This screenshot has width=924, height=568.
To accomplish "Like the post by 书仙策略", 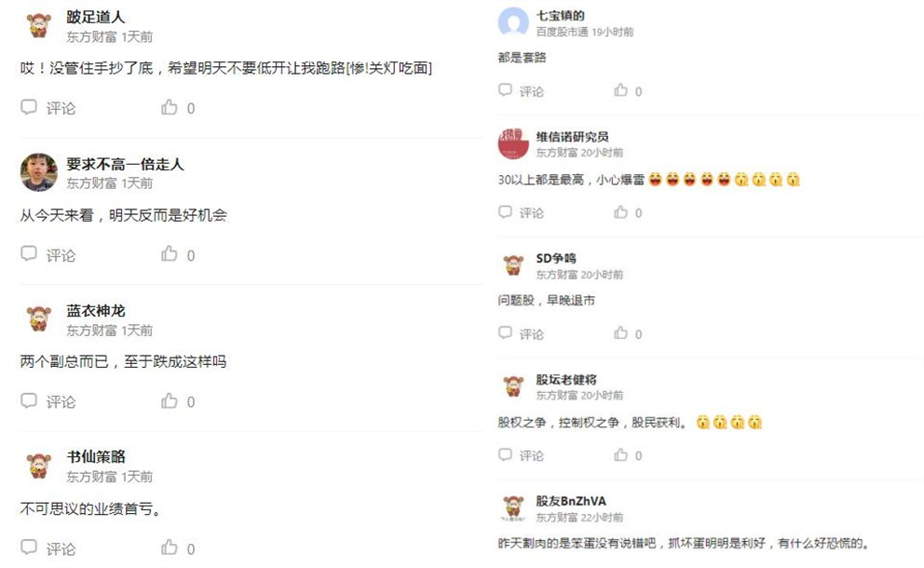I will (170, 548).
